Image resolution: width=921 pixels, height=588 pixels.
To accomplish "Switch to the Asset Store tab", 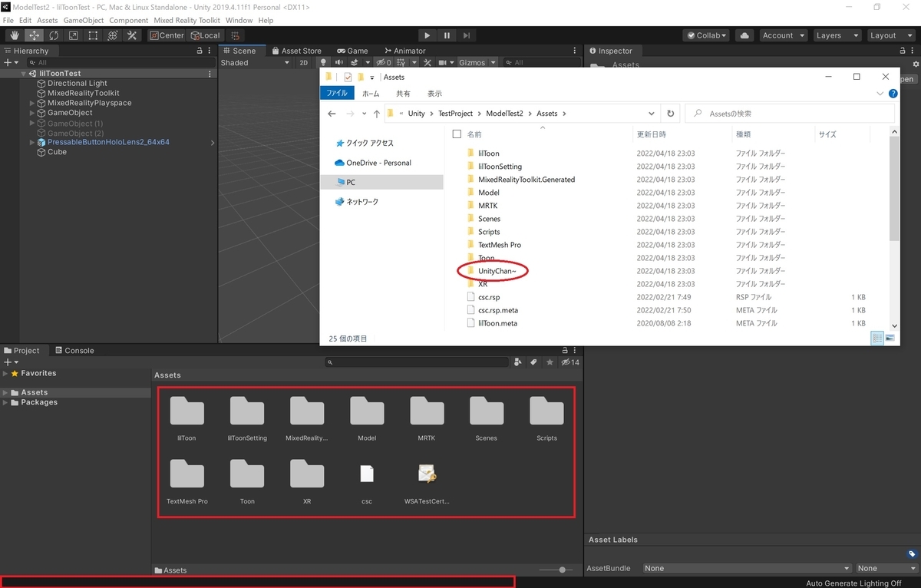I will (296, 51).
